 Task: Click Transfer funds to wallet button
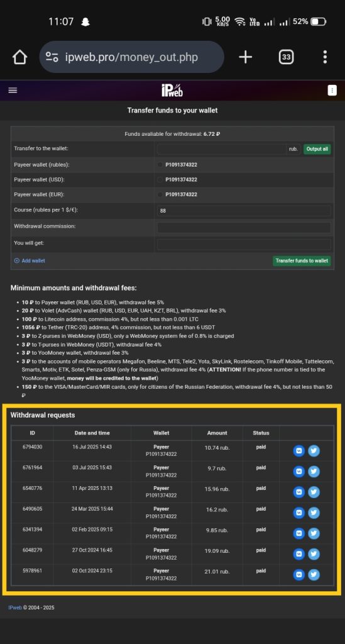pyautogui.click(x=302, y=261)
